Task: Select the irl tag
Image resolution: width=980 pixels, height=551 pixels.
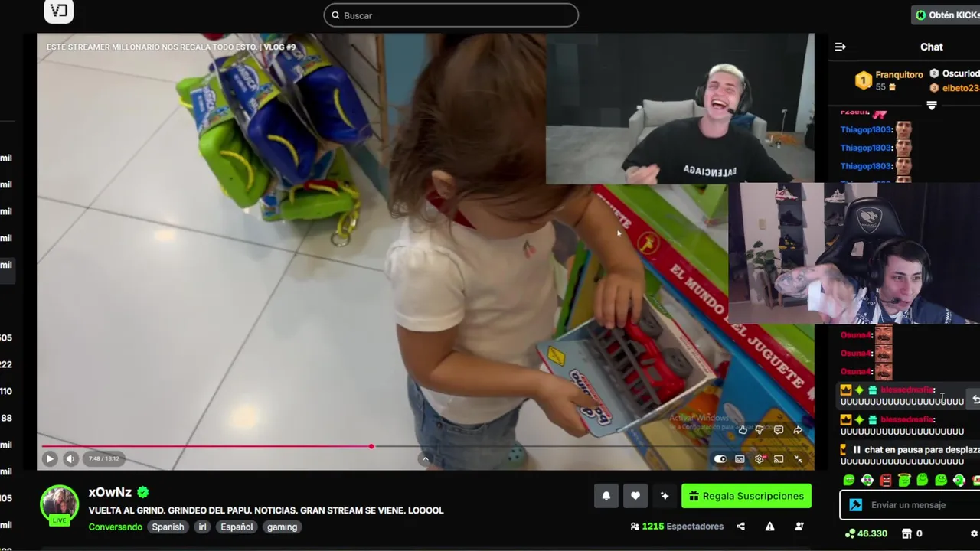Action: (x=203, y=527)
